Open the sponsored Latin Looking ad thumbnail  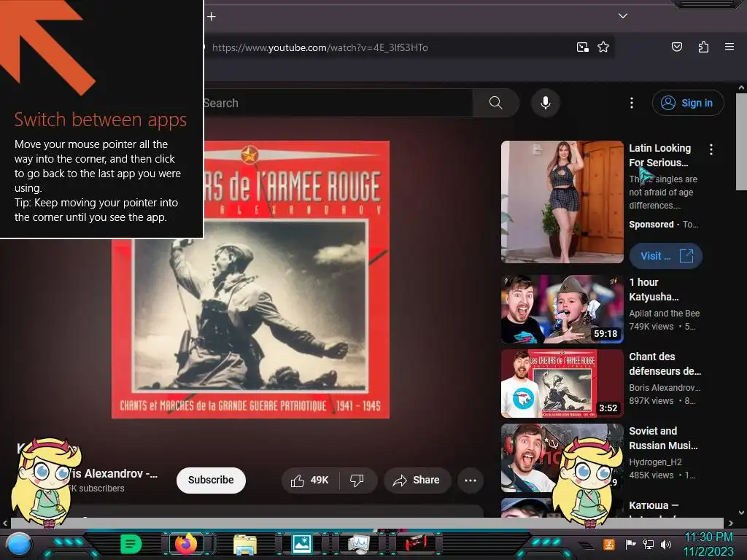562,202
